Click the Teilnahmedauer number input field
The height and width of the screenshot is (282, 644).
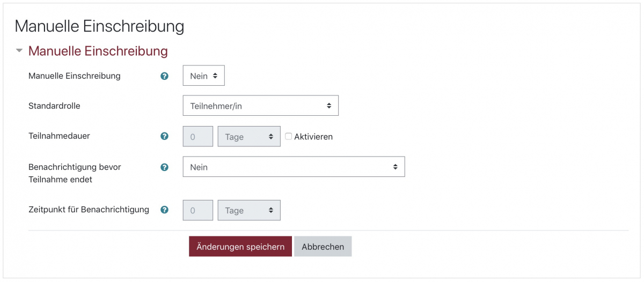coord(198,137)
